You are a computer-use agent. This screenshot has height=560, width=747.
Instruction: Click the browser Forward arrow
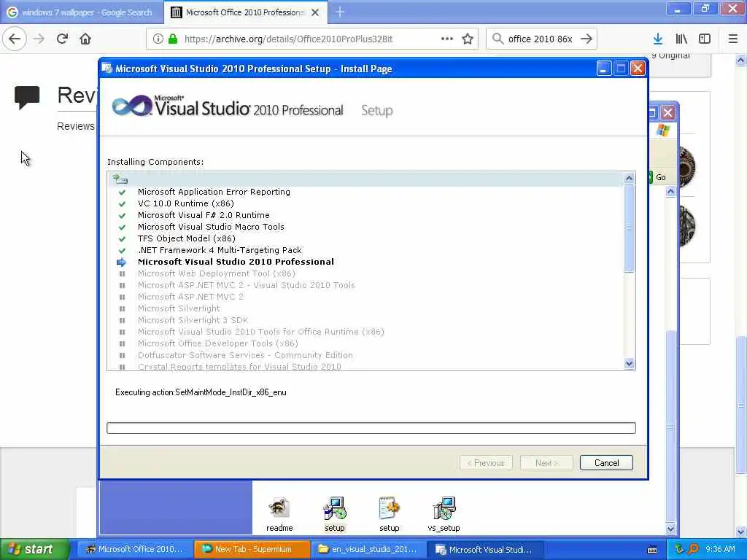39,39
